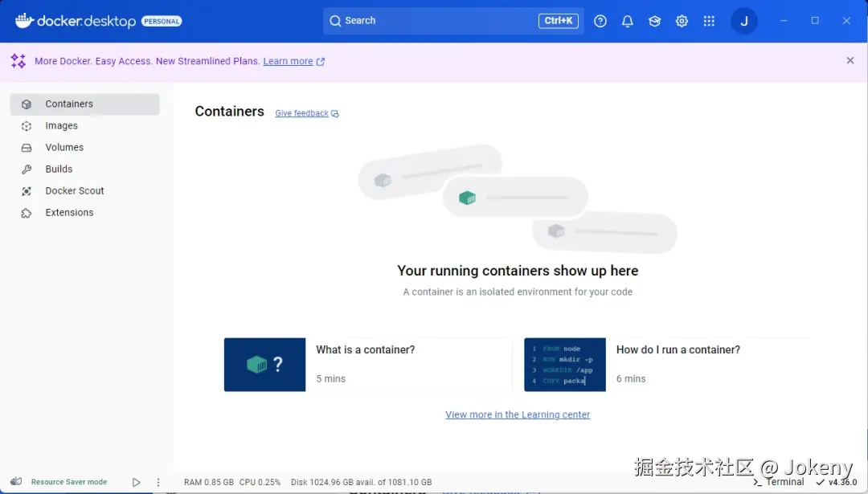Open the J account avatar
The height and width of the screenshot is (494, 868).
[x=744, y=21]
